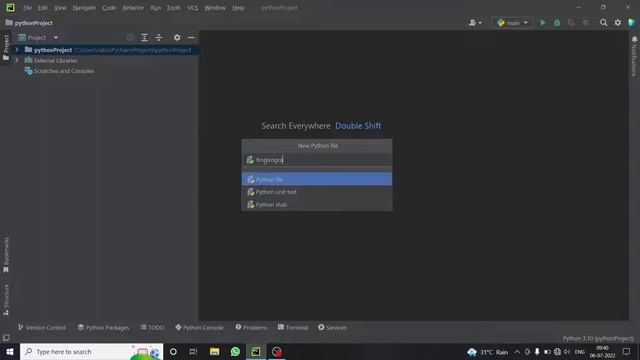
Task: Click Expand All icon in Project panel
Action: [x=144, y=38]
